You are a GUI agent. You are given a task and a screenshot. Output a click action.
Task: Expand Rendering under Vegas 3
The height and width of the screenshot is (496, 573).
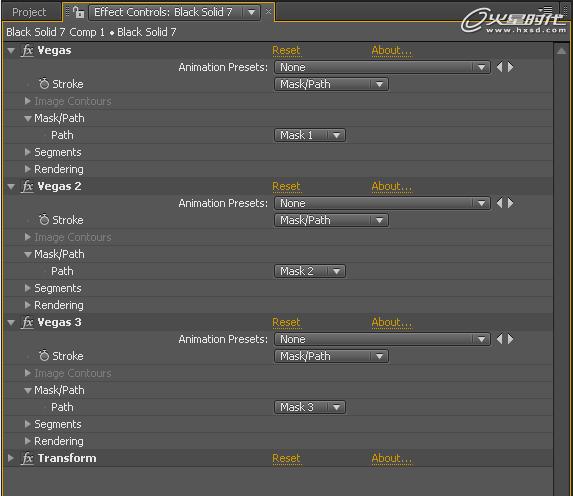[x=27, y=441]
